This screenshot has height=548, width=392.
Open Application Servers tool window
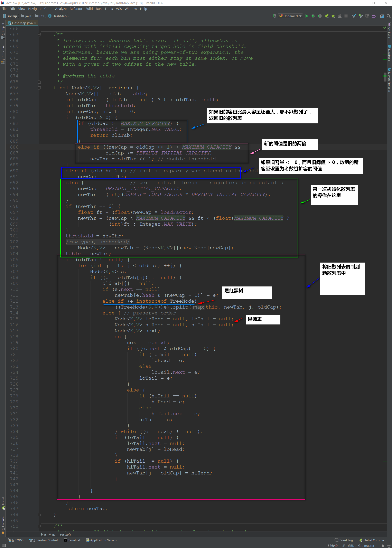101,540
